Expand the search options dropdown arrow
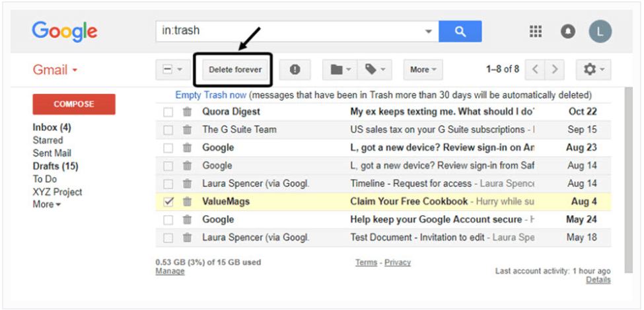644x310 pixels. (x=429, y=32)
